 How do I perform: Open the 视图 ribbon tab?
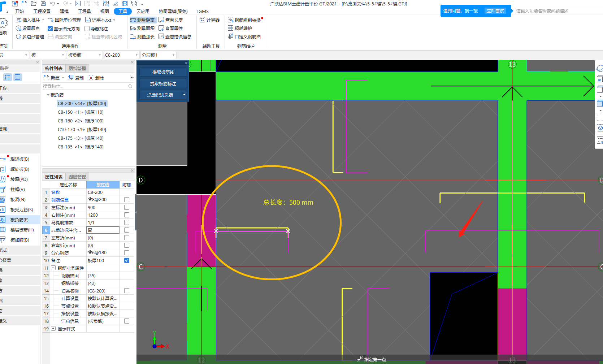105,11
